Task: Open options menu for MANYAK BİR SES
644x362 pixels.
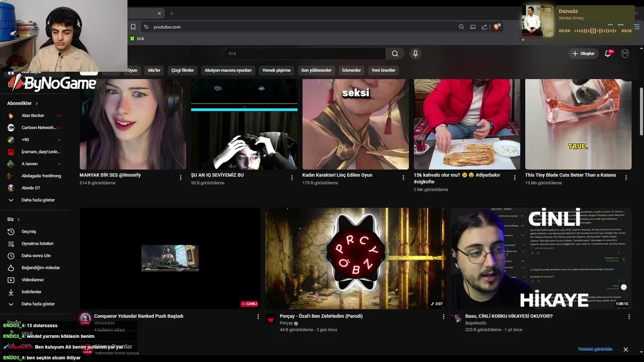Action: coord(181,177)
